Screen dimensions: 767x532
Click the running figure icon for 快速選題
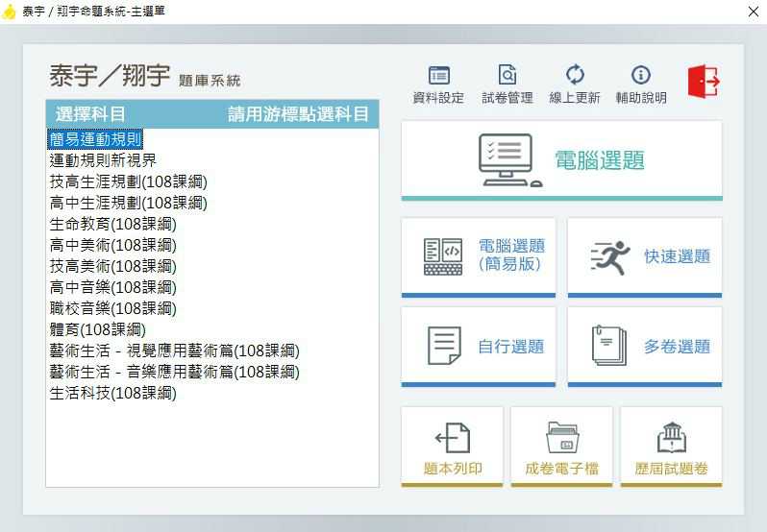tap(610, 257)
